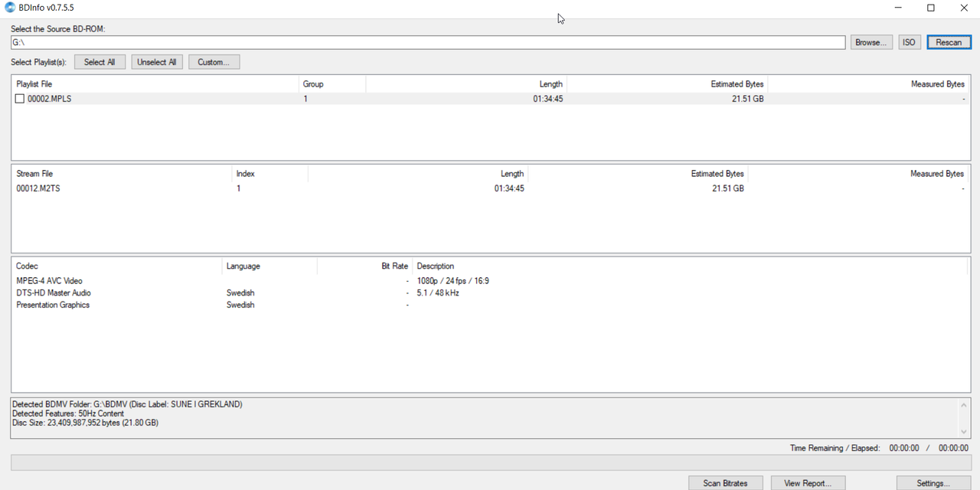Open the Custom... playlist dialog

pyautogui.click(x=214, y=62)
